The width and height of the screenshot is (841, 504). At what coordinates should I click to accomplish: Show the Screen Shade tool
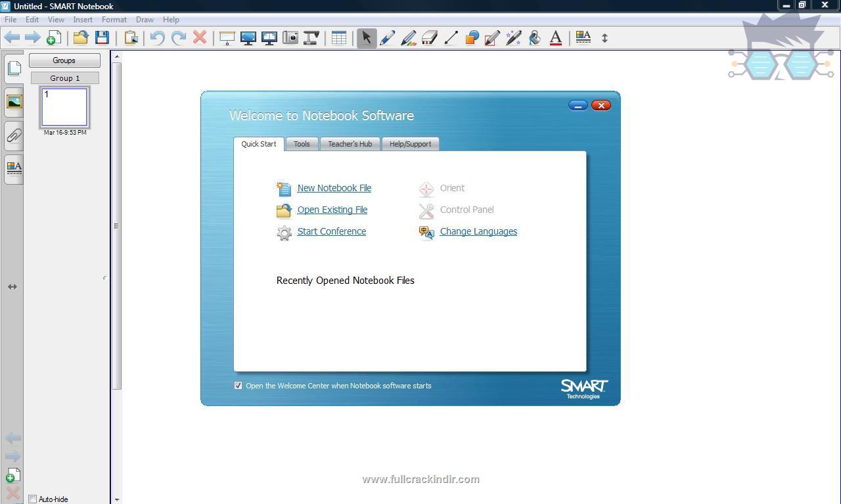pyautogui.click(x=227, y=37)
